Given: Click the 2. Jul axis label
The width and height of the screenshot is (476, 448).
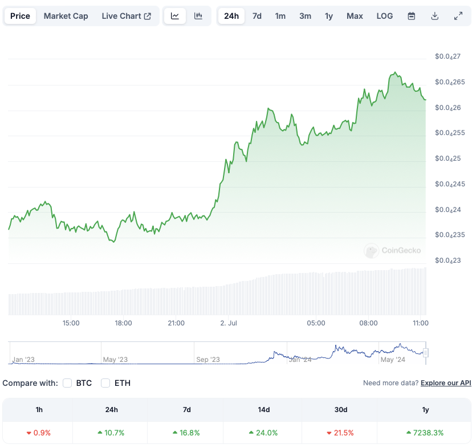Looking at the screenshot, I should [229, 323].
